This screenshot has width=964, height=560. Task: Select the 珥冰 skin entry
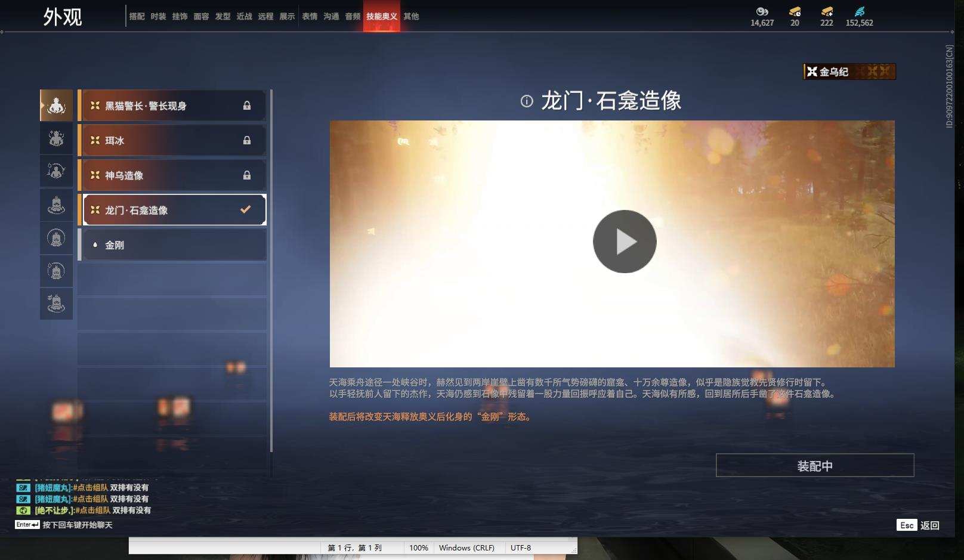tap(172, 141)
